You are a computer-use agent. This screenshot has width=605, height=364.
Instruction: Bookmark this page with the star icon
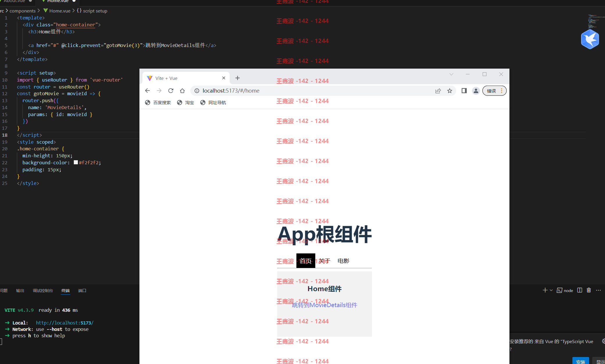point(450,91)
